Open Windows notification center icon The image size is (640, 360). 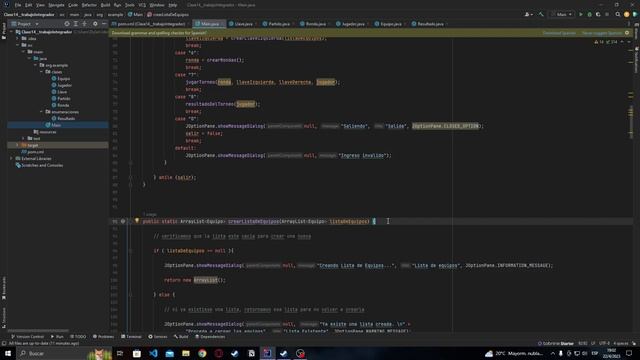[629, 353]
